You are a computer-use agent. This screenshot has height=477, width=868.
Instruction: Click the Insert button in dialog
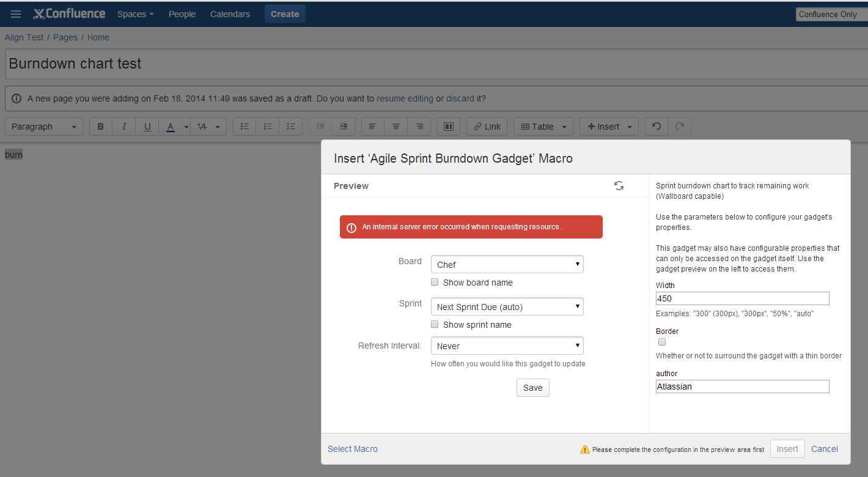point(787,449)
